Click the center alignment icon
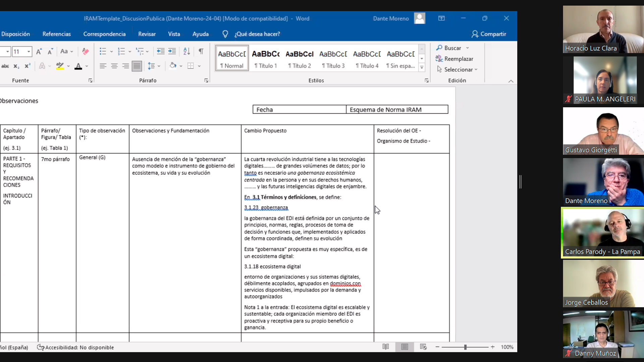 [x=114, y=66]
